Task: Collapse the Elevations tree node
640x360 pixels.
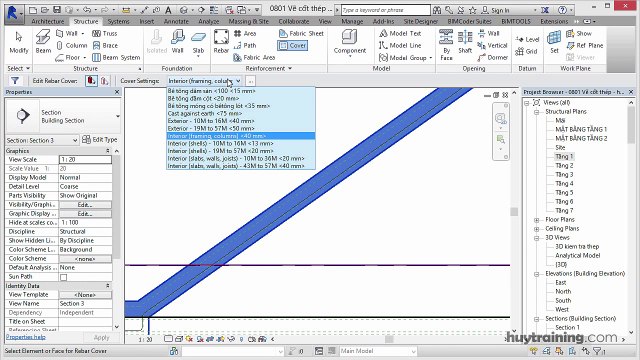Action: coord(537,274)
